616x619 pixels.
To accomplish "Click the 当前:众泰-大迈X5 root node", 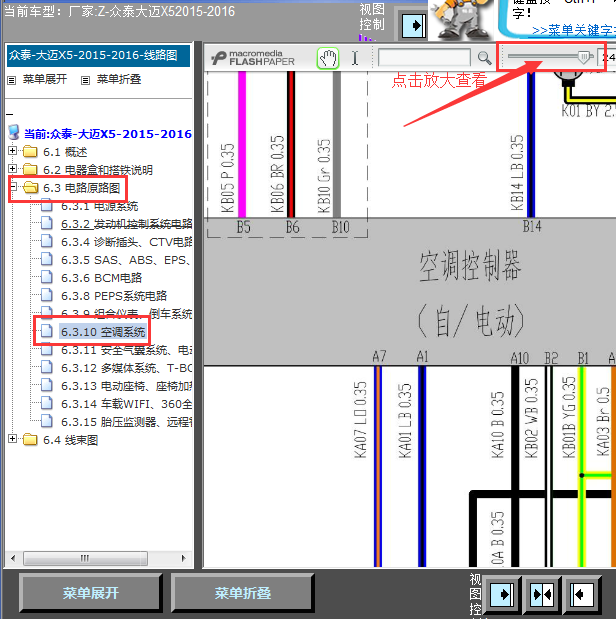I will (x=107, y=134).
